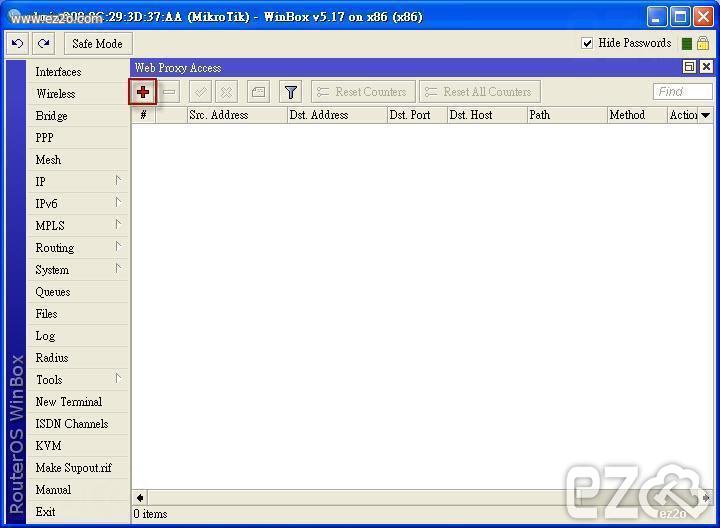Image resolution: width=720 pixels, height=528 pixels.
Task: Open the PPP menu
Action: pos(78,138)
